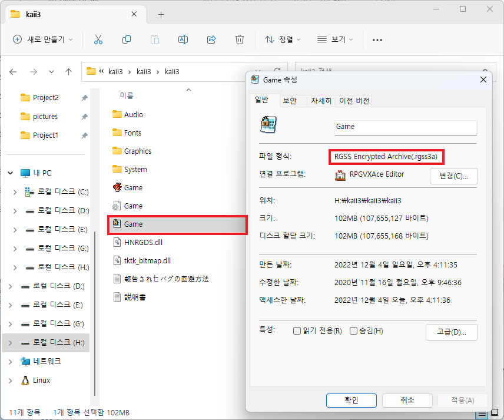Click the 고급(D)... button
This screenshot has width=504, height=420.
point(452,332)
